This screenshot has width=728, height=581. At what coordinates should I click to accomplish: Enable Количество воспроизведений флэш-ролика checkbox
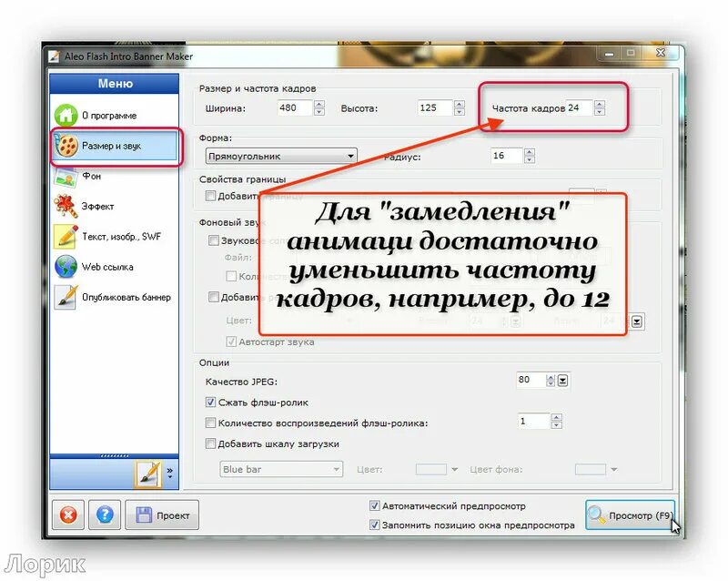[x=210, y=423]
